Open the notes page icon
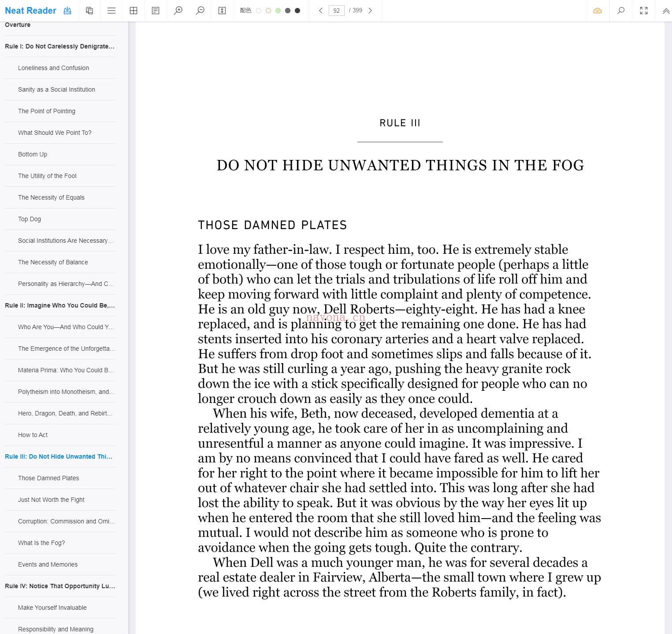 (x=156, y=11)
